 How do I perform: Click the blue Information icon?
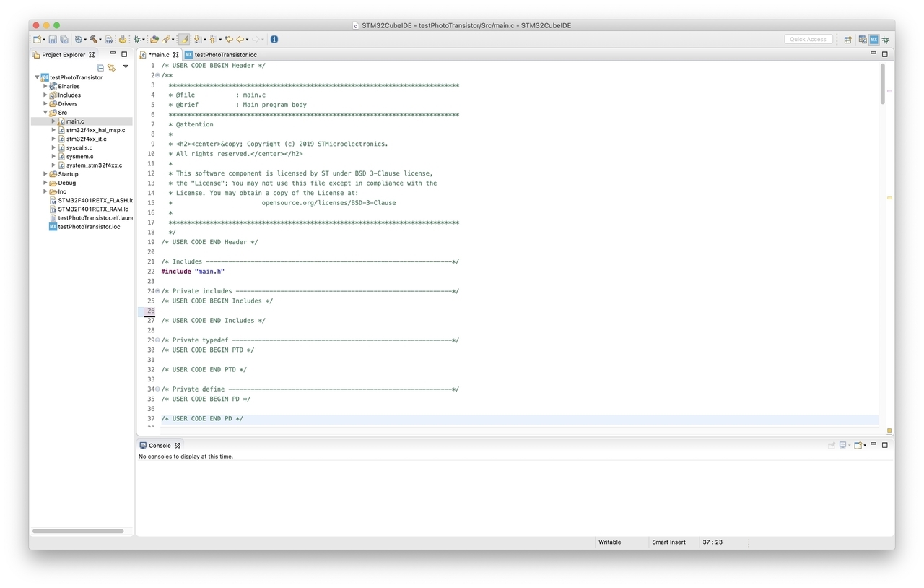[x=274, y=40]
